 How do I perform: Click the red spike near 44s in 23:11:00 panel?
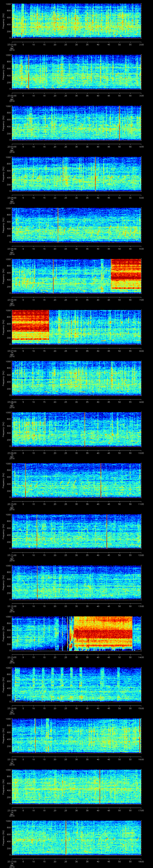[x=107, y=531]
